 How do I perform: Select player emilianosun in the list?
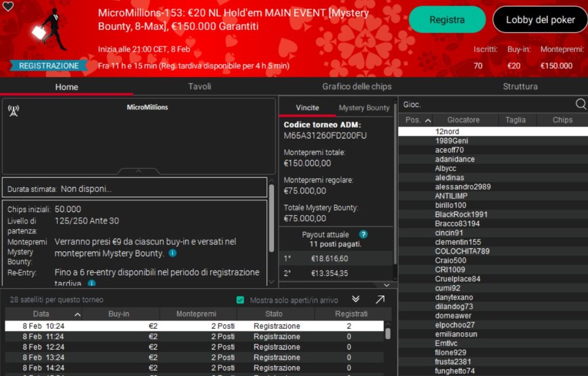493,334
